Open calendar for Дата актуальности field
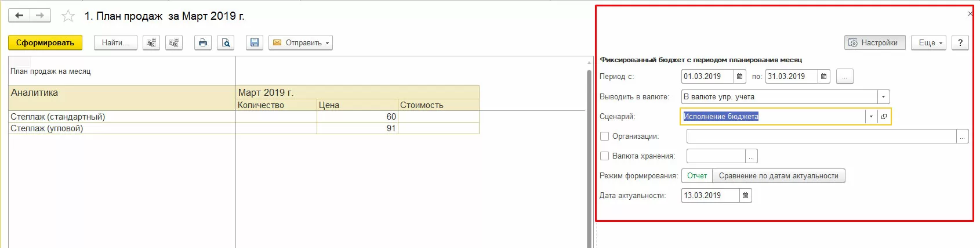 tap(746, 196)
